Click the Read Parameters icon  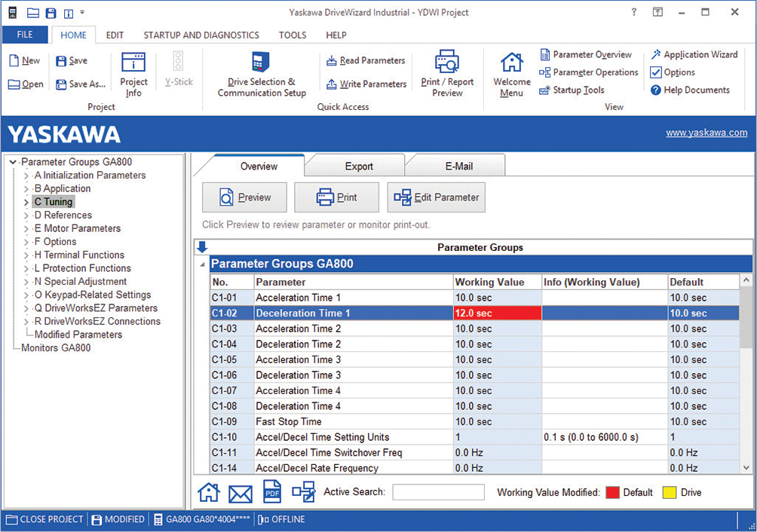coord(331,61)
